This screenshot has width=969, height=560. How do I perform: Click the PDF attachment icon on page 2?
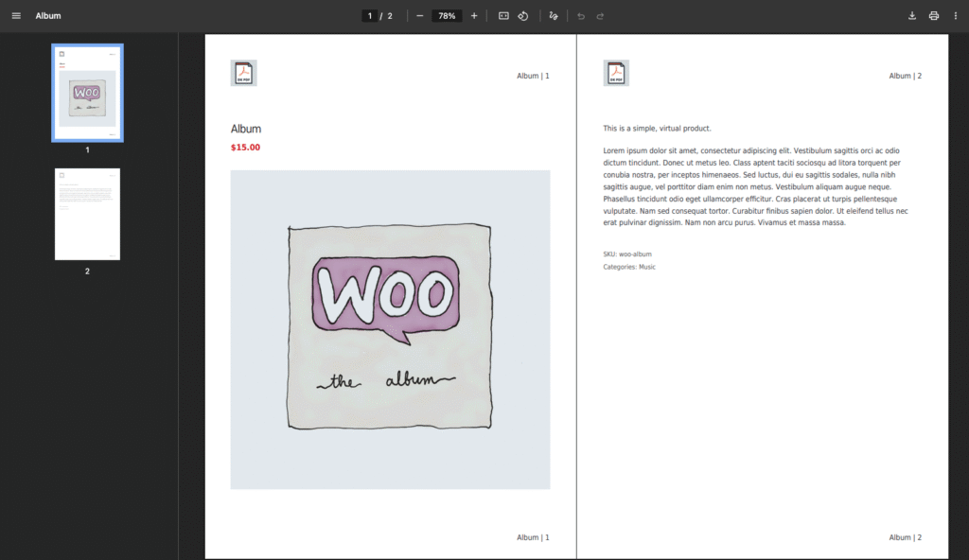click(x=615, y=72)
